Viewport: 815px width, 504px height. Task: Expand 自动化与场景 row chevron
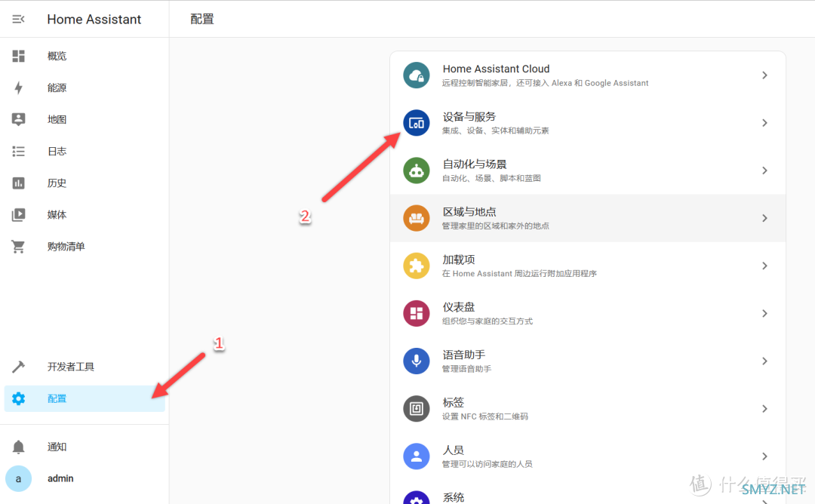(x=764, y=171)
